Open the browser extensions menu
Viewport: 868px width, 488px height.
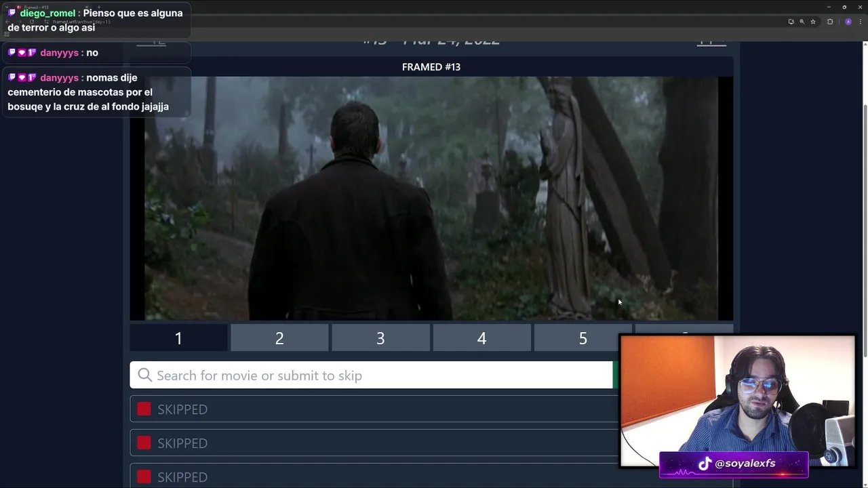(830, 22)
